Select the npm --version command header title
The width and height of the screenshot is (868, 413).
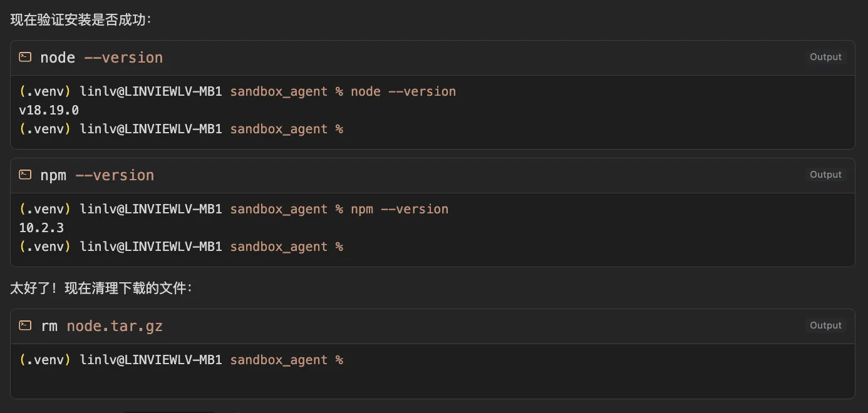click(x=97, y=175)
